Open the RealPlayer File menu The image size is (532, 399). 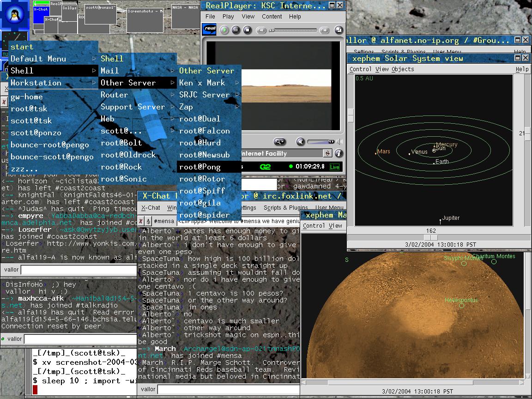(210, 16)
